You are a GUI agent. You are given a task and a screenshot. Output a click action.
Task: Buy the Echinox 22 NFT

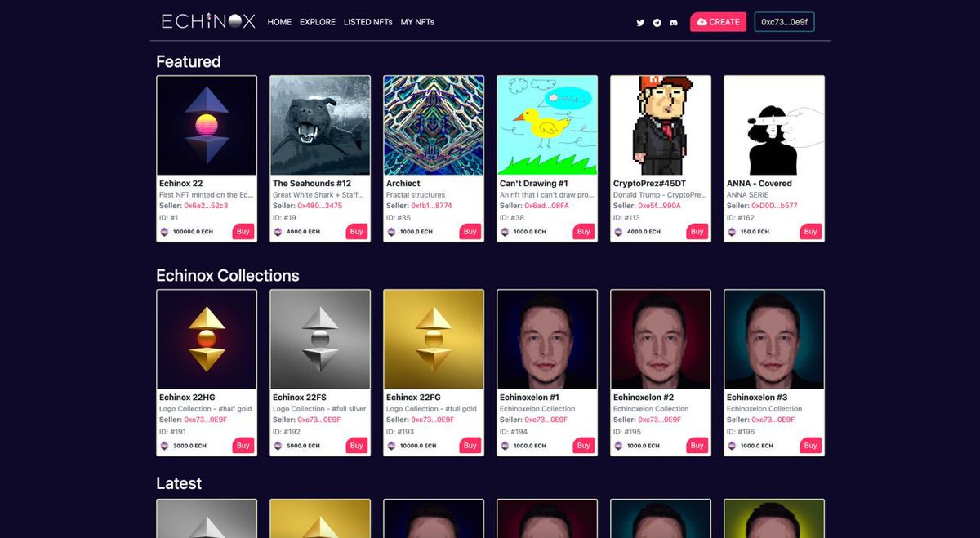coord(243,232)
